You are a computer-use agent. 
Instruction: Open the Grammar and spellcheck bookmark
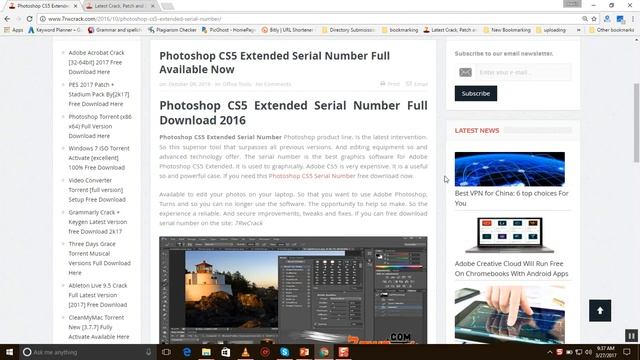tap(115, 30)
